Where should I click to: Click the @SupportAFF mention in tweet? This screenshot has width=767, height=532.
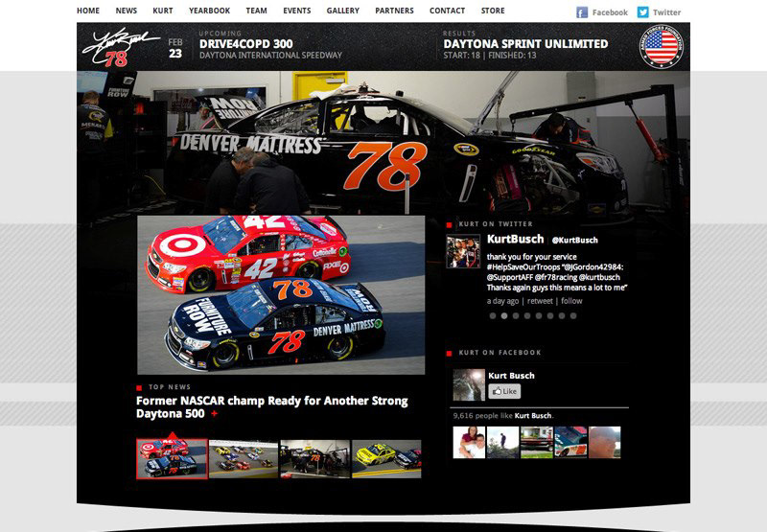[509, 277]
